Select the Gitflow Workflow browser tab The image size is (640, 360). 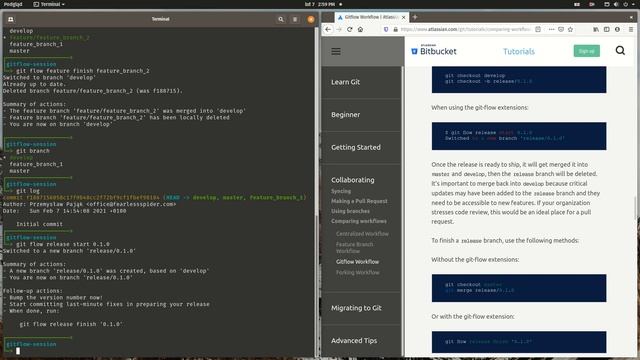pyautogui.click(x=371, y=17)
